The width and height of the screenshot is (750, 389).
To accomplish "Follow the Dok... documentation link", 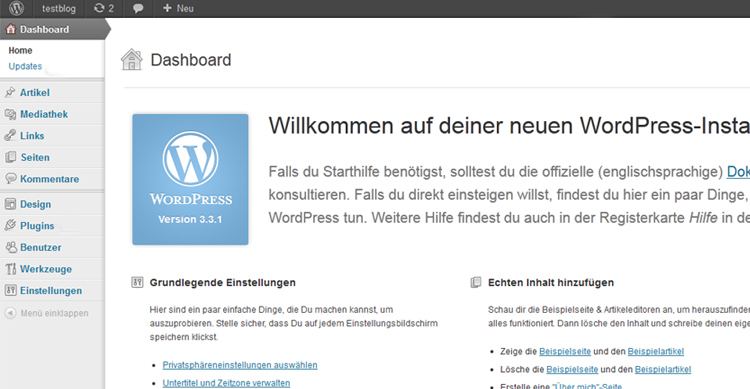I will tap(738, 172).
